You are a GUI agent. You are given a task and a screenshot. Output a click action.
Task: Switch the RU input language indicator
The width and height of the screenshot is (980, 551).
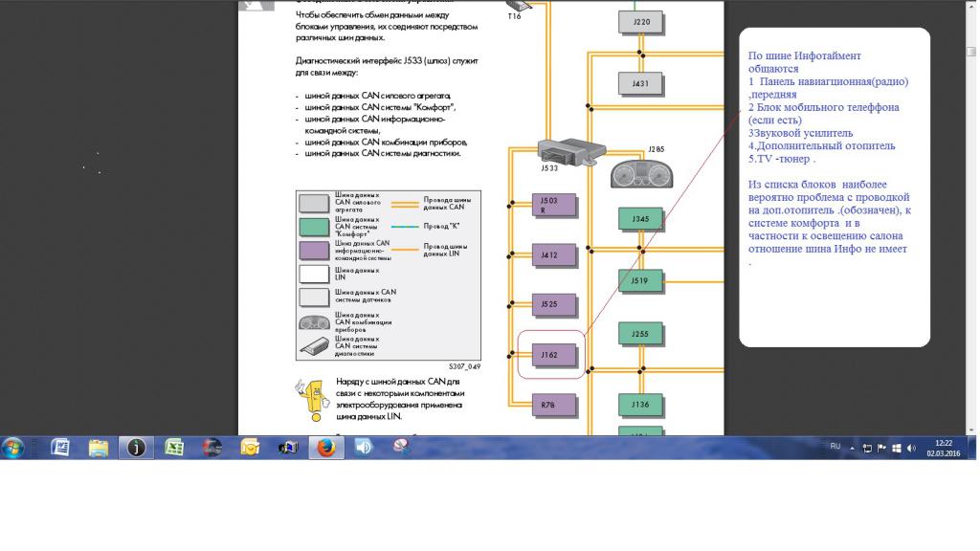click(x=835, y=447)
